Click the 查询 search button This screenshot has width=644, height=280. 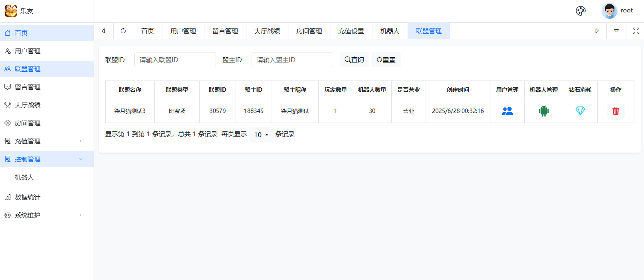tap(354, 60)
